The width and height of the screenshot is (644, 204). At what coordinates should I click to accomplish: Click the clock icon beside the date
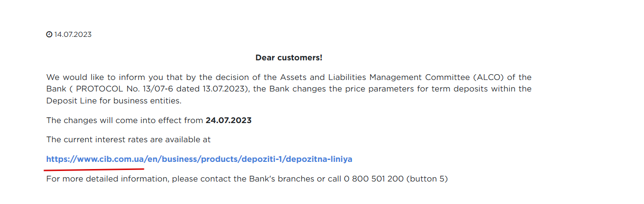pyautogui.click(x=49, y=34)
